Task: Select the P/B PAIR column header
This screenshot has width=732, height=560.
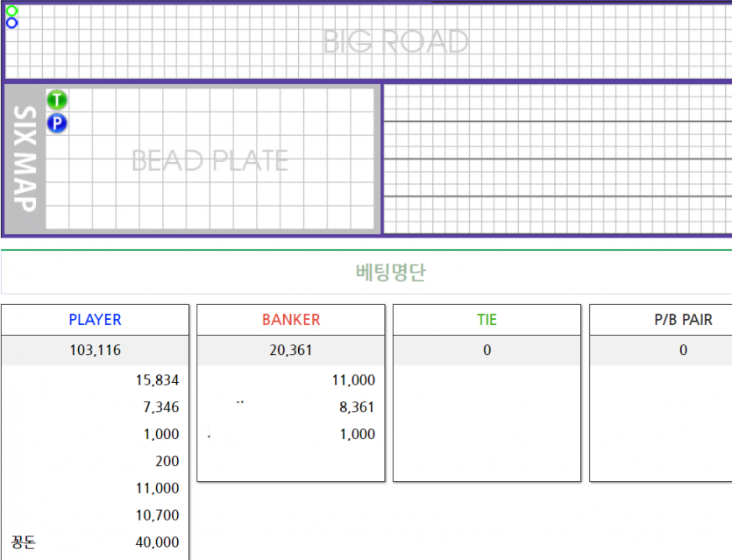Action: 683,320
